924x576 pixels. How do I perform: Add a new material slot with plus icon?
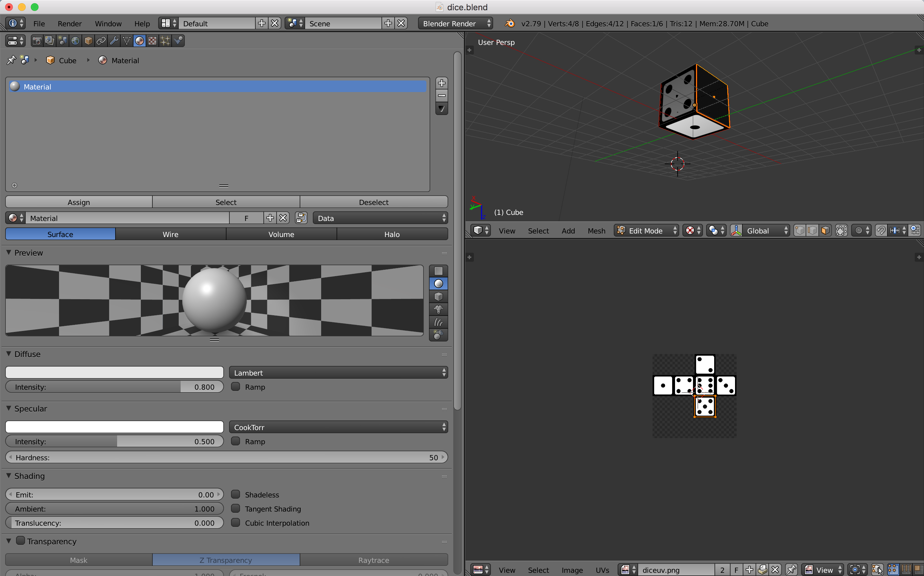coord(441,83)
